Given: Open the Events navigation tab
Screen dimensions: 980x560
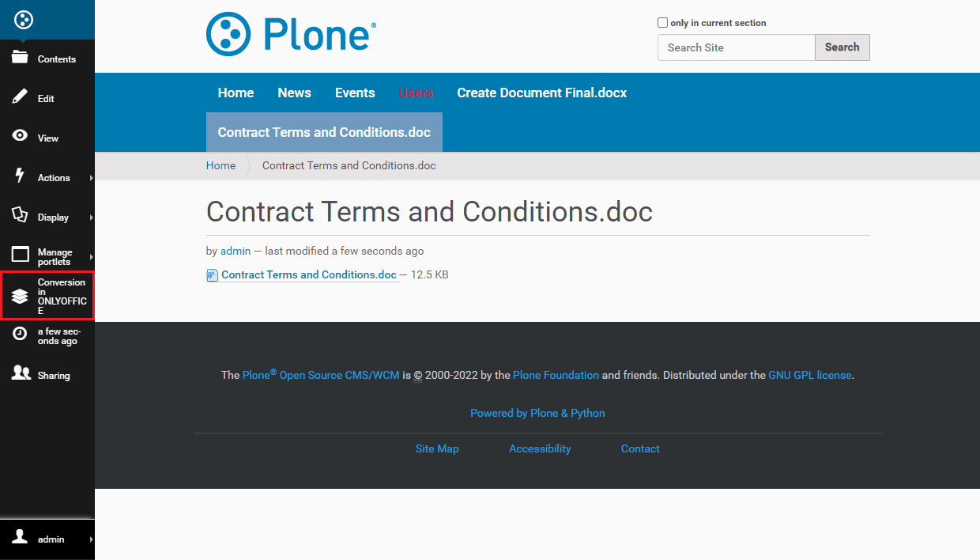Looking at the screenshot, I should pyautogui.click(x=355, y=93).
